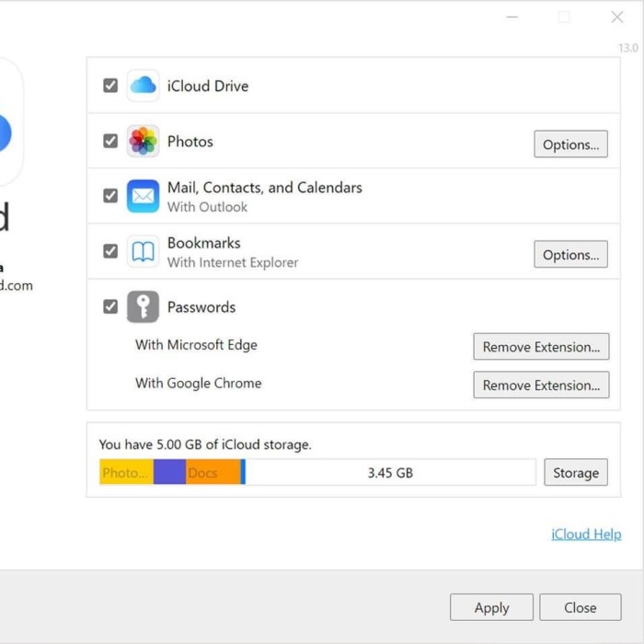Click the 3.45 GB free space bar
Image resolution: width=644 pixels, height=644 pixels.
(x=390, y=472)
